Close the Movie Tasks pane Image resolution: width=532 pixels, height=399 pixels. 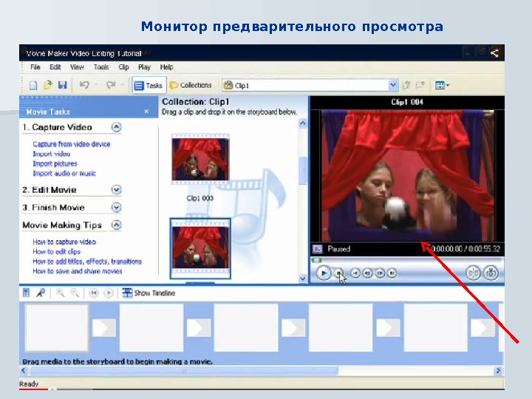146,112
